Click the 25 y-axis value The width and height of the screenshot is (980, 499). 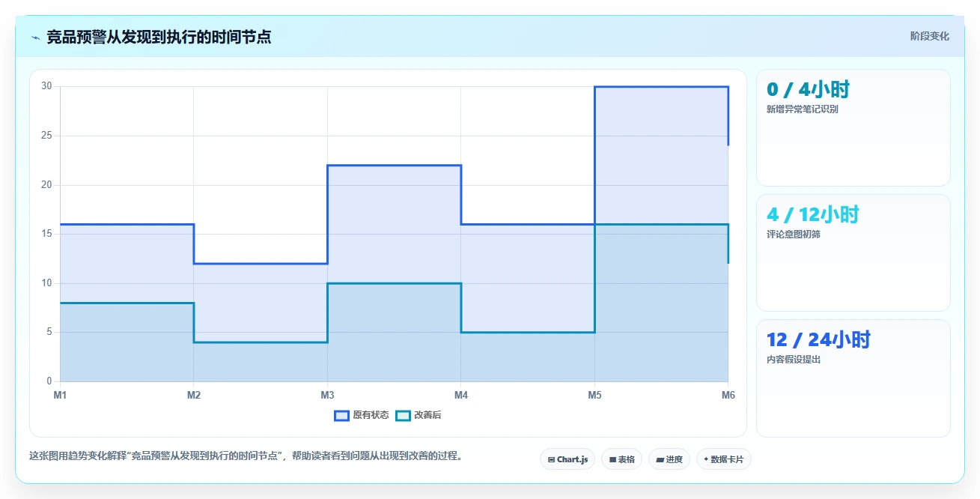(46, 136)
